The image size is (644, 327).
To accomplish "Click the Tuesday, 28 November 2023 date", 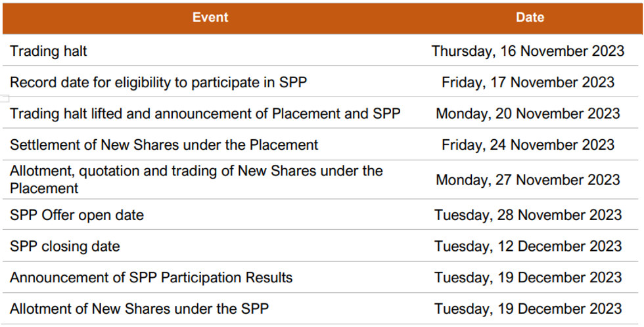I will (x=528, y=215).
